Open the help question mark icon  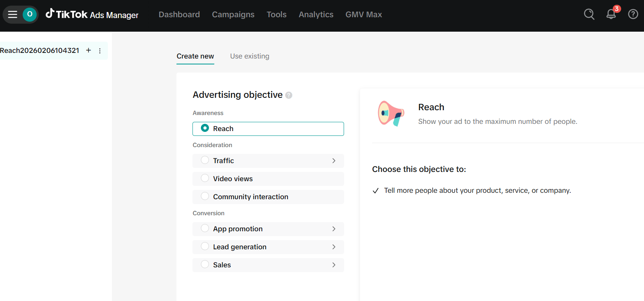[x=633, y=14]
